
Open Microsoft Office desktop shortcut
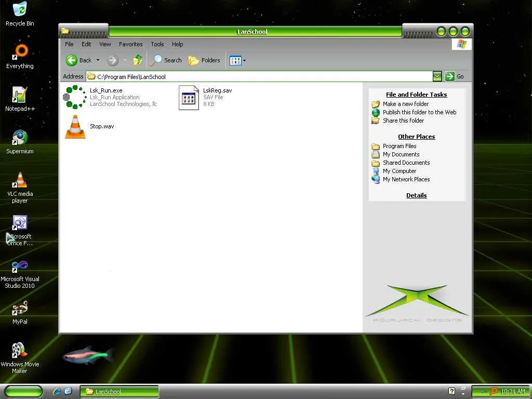20,231
